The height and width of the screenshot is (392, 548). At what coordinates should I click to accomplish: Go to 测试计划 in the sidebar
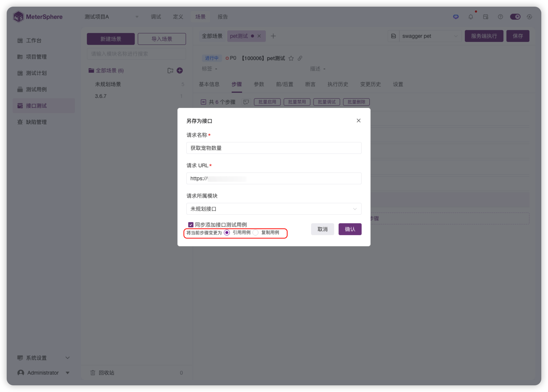(44, 73)
